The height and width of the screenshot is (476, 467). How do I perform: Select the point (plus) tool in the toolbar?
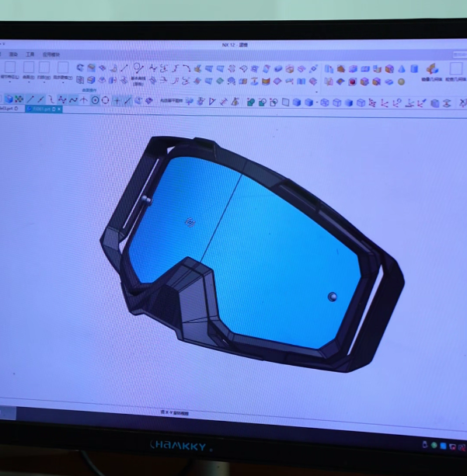tap(117, 100)
